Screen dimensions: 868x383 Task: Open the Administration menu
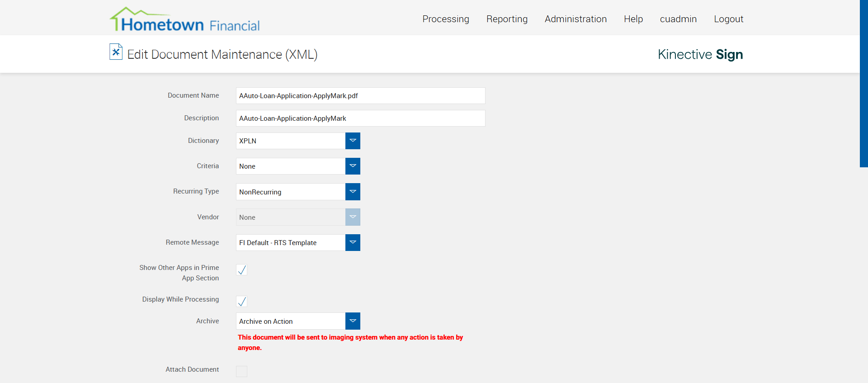tap(576, 19)
